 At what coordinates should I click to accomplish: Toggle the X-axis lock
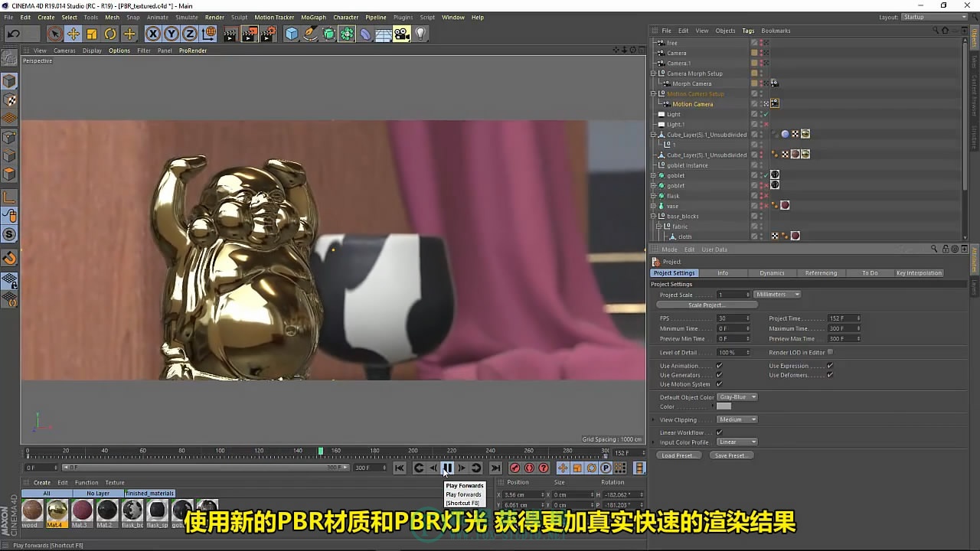(153, 34)
